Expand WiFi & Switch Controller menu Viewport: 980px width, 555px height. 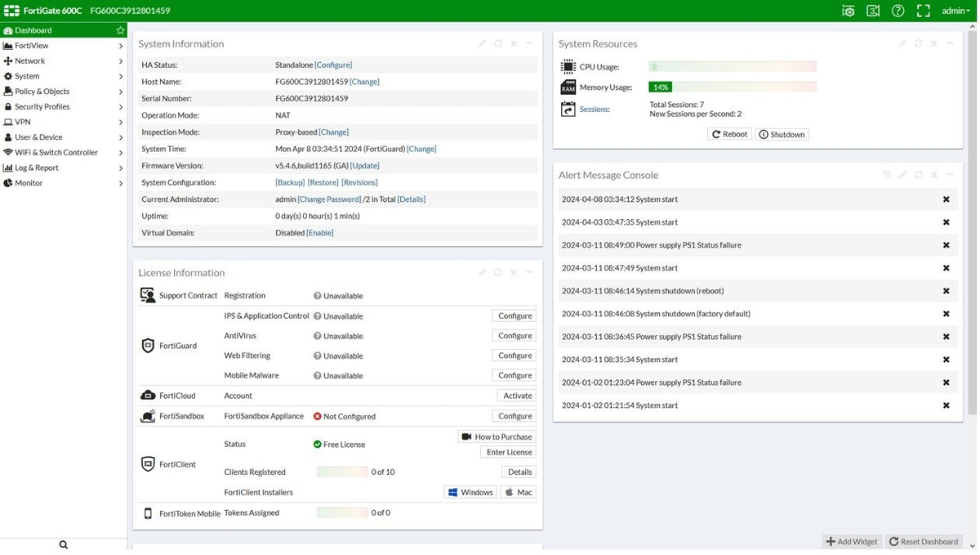(x=64, y=153)
